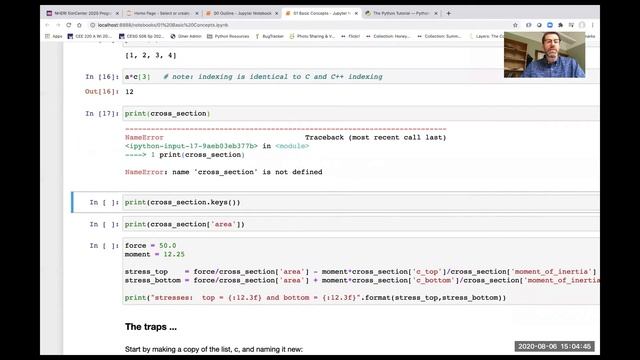Reload the notebook page
Screen dimensions: 640x360
pyautogui.click(x=69, y=25)
